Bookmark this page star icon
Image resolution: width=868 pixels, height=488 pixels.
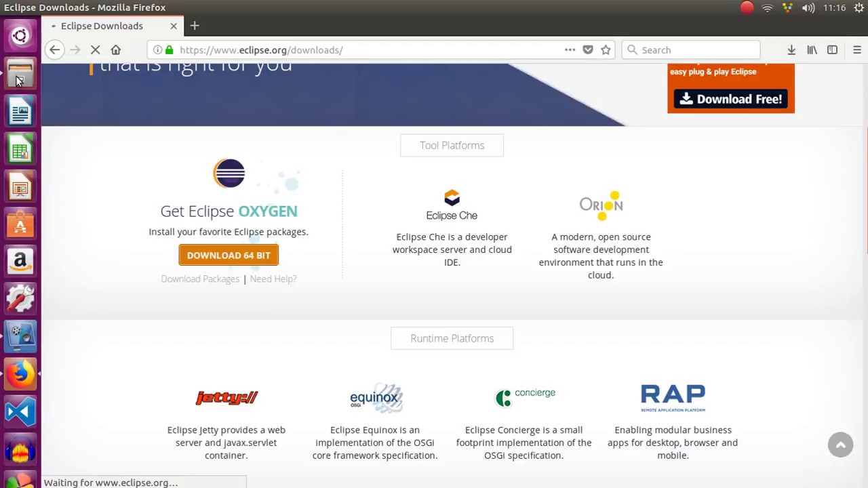tap(606, 50)
